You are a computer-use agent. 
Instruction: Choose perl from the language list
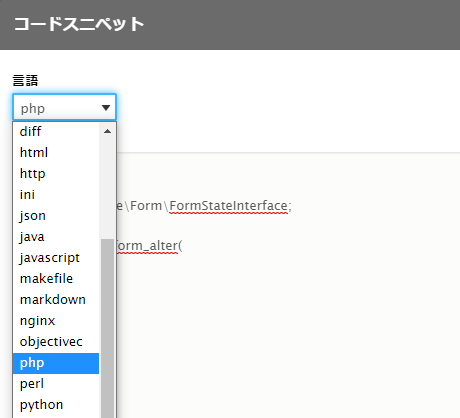(x=56, y=384)
